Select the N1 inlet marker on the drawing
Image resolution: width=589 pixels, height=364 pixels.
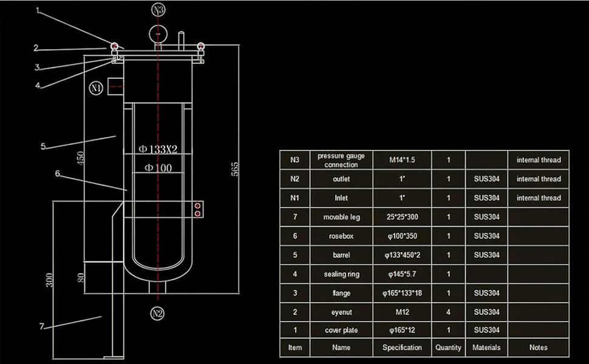[x=96, y=88]
